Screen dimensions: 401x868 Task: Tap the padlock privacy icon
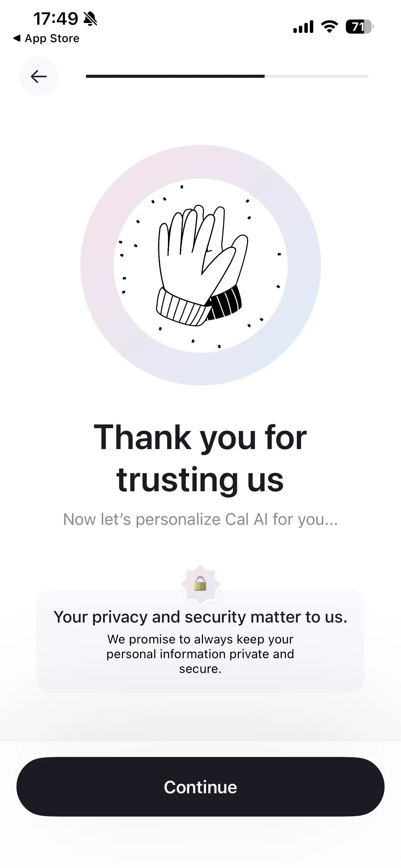tap(200, 583)
